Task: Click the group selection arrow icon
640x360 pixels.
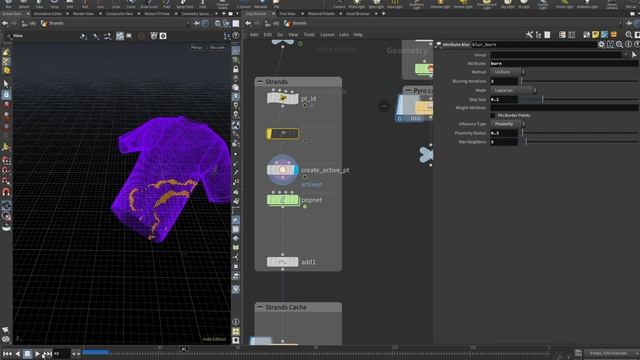Action: [x=634, y=55]
